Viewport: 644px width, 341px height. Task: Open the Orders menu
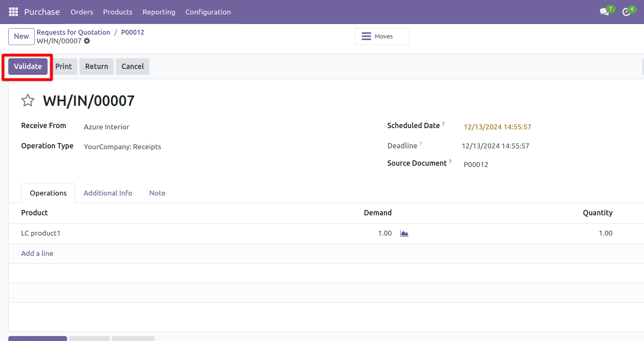(x=82, y=12)
